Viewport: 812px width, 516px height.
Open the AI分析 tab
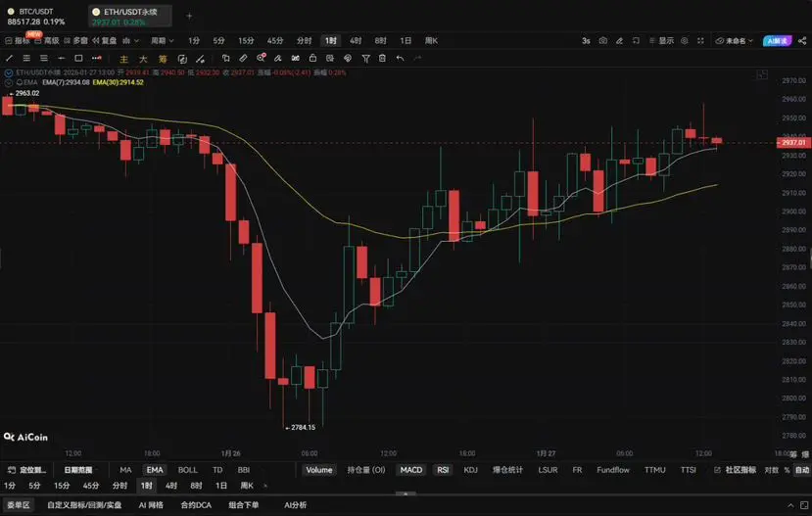pyautogui.click(x=295, y=505)
